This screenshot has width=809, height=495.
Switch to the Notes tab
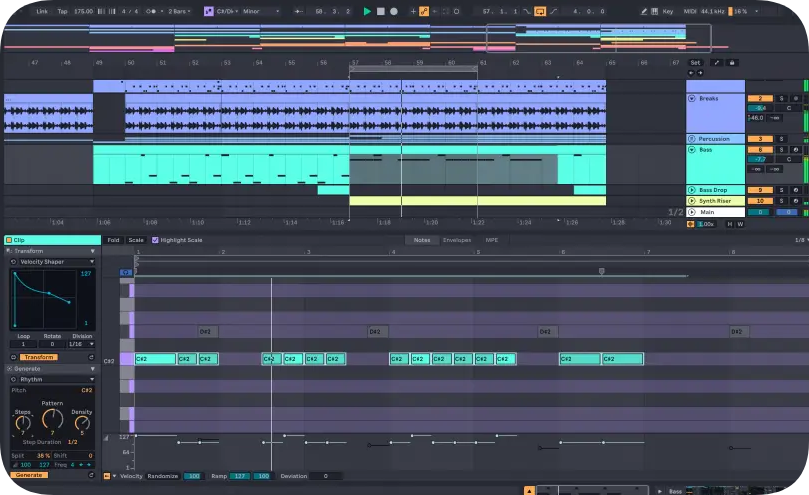click(422, 240)
